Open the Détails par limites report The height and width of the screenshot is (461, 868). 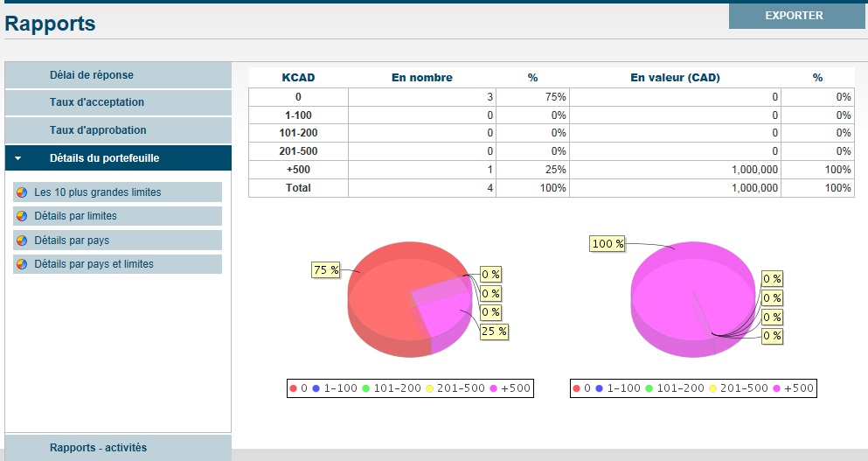click(117, 216)
